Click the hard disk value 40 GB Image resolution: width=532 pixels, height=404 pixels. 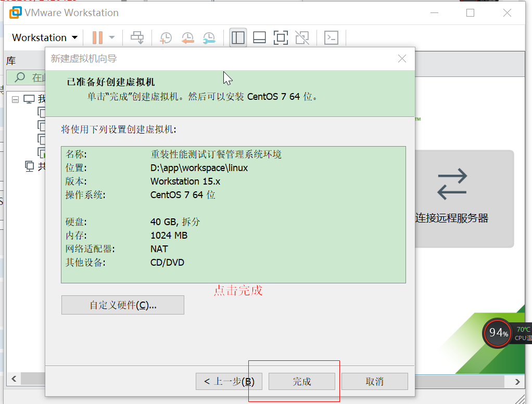(x=175, y=222)
